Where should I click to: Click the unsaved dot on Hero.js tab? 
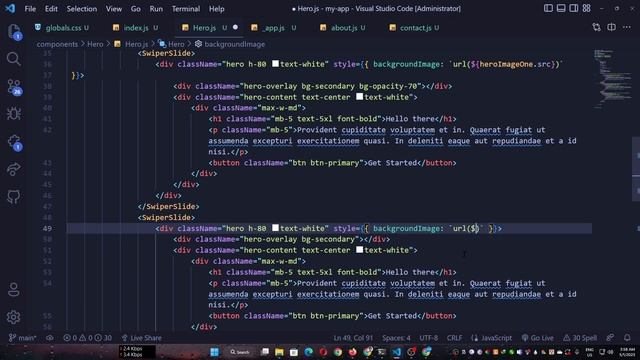tap(236, 27)
